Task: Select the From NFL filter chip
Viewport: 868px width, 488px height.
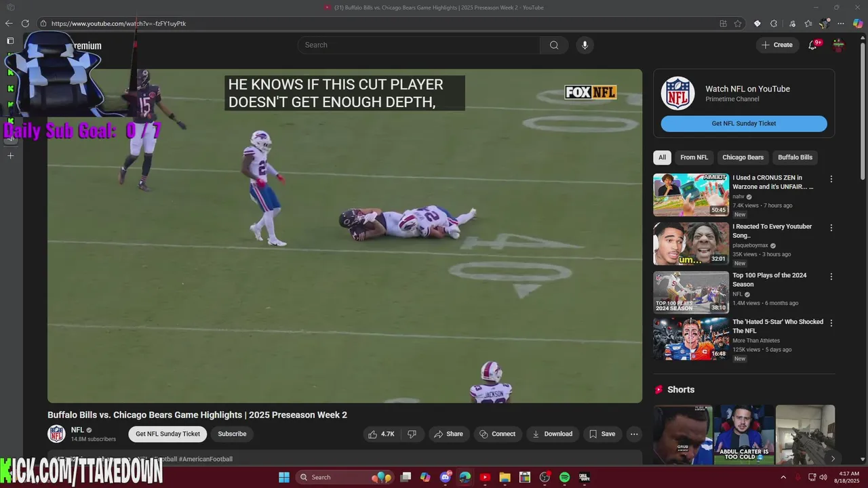Action: 694,157
